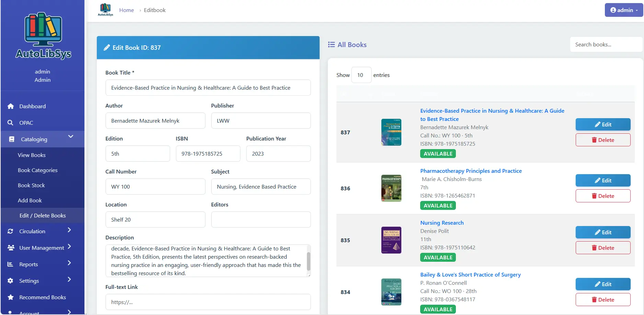The image size is (644, 315).
Task: Follow the Home breadcrumb link
Action: point(126,10)
